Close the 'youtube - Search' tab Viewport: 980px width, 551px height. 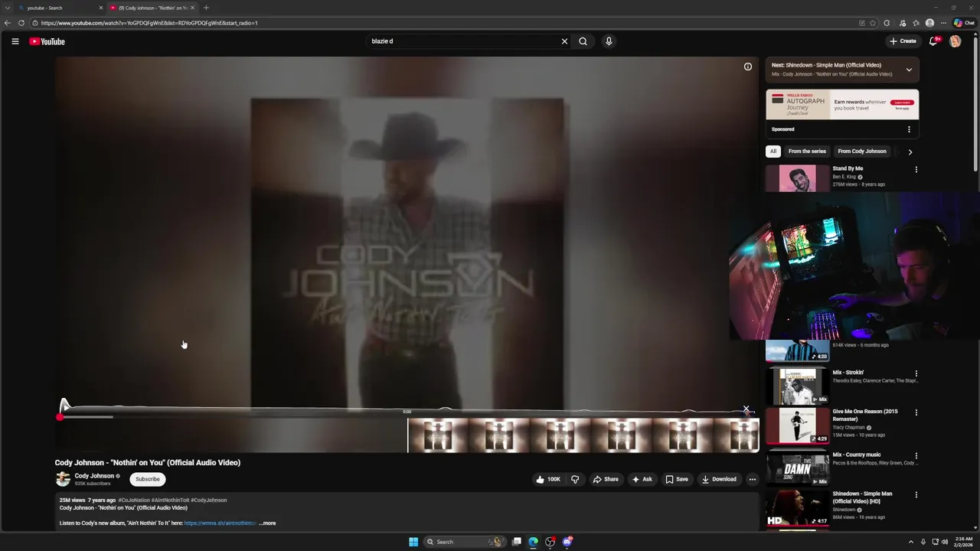tap(100, 8)
